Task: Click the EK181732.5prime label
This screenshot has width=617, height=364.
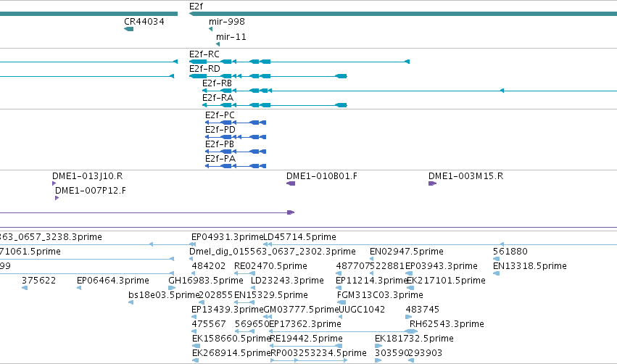Action: pos(414,339)
